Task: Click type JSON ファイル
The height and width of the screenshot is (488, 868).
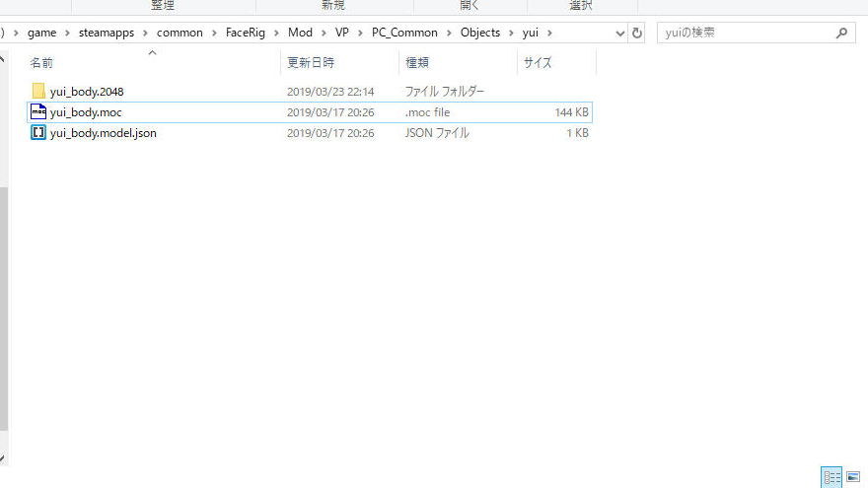Action: coord(437,133)
